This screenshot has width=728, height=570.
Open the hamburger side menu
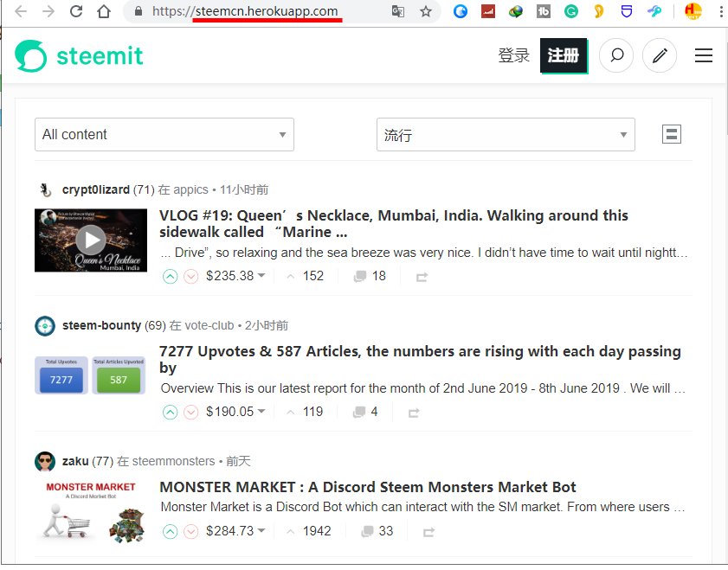(x=704, y=55)
